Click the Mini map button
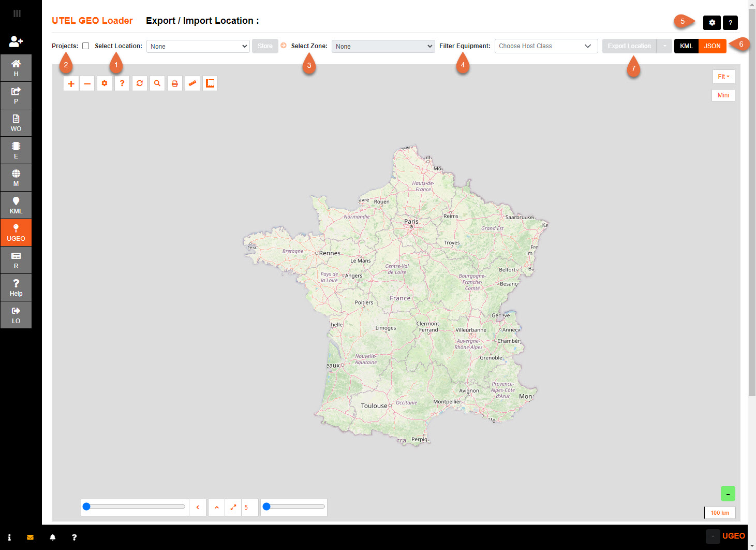756x550 pixels. pos(723,95)
